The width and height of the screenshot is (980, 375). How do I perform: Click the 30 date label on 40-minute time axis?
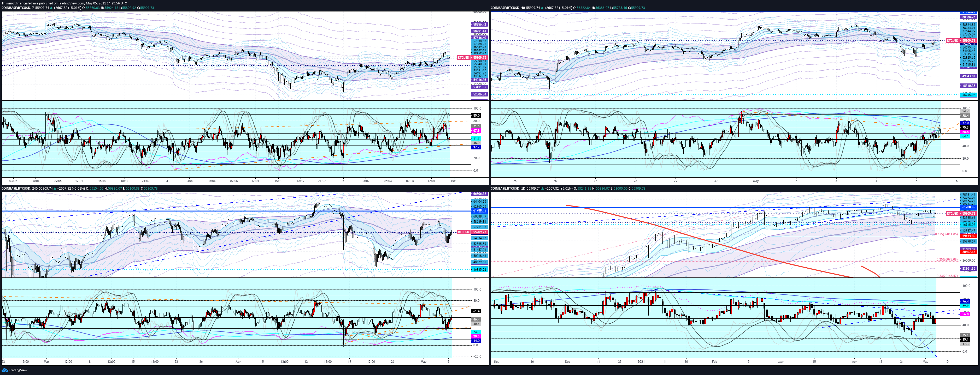(x=715, y=181)
